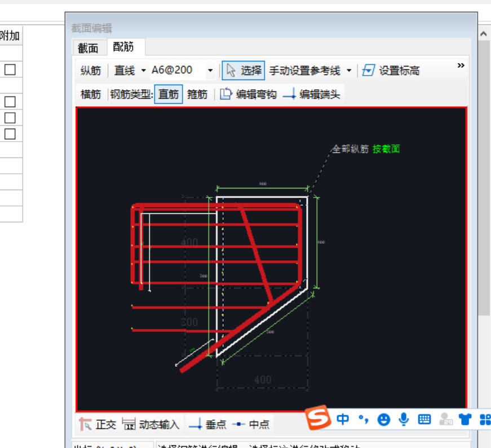Enable 垂点 perpendicular snap
The image size is (491, 448).
[x=207, y=424]
